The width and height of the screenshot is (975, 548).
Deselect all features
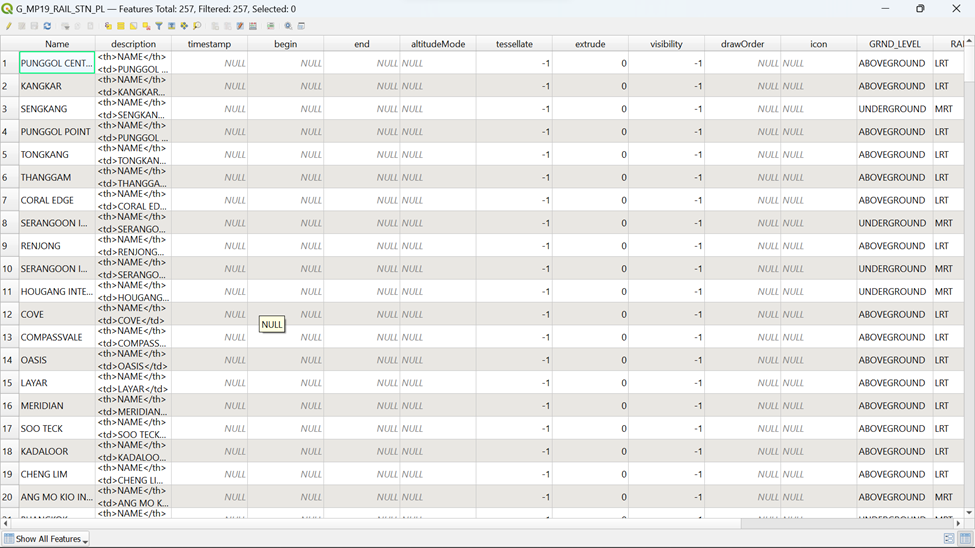[146, 26]
